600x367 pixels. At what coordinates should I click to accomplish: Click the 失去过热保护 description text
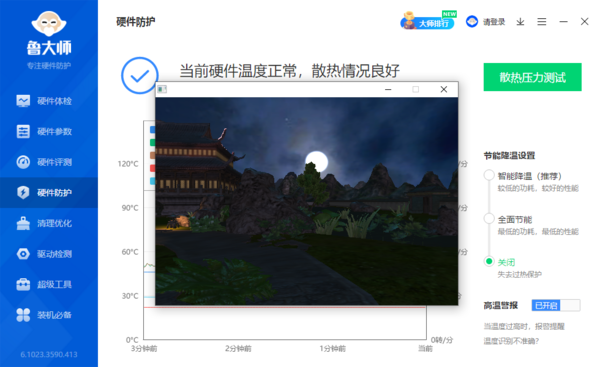[519, 274]
